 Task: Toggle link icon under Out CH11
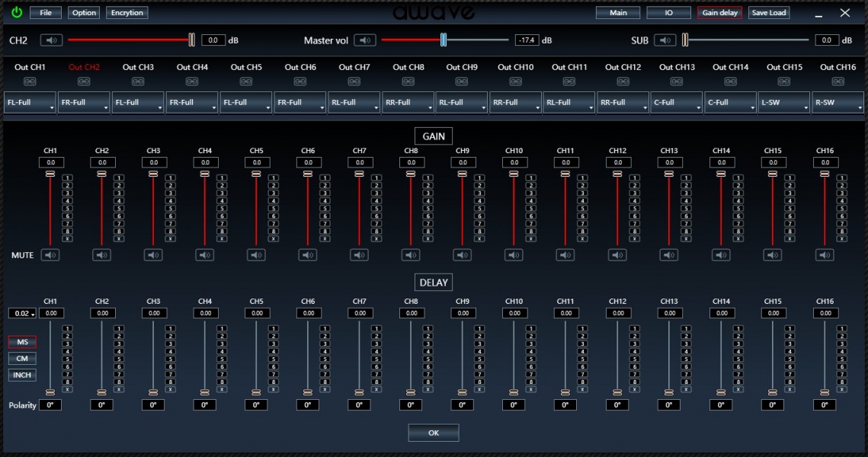coord(569,81)
